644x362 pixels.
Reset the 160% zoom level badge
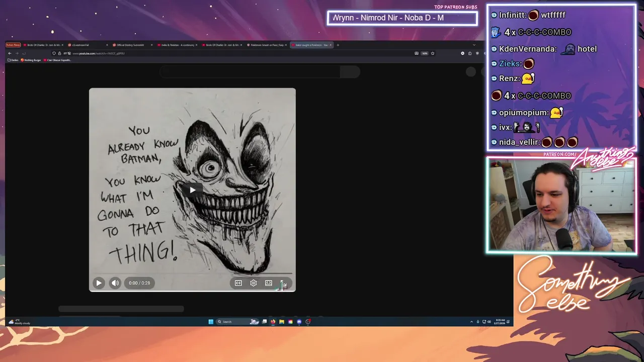pos(425,53)
